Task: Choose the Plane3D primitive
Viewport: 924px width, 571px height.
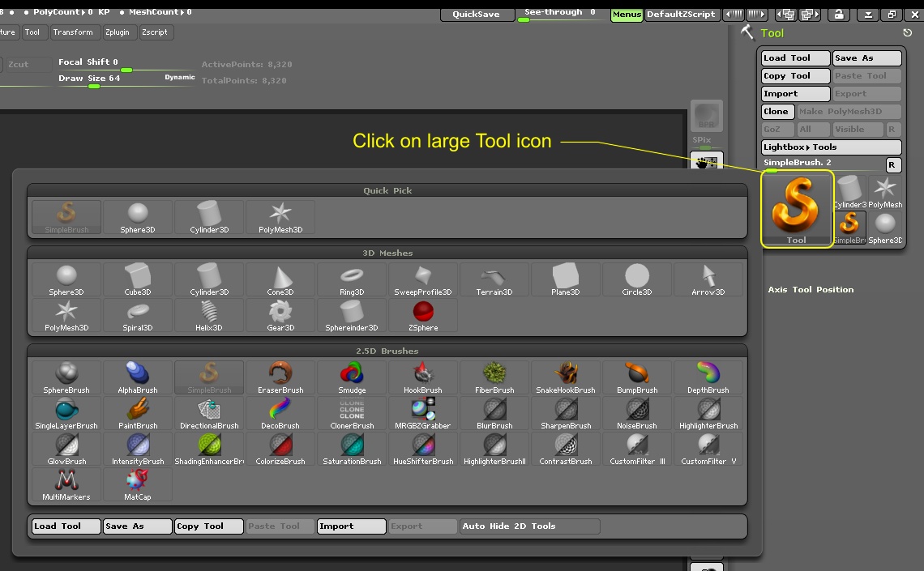Action: point(566,279)
